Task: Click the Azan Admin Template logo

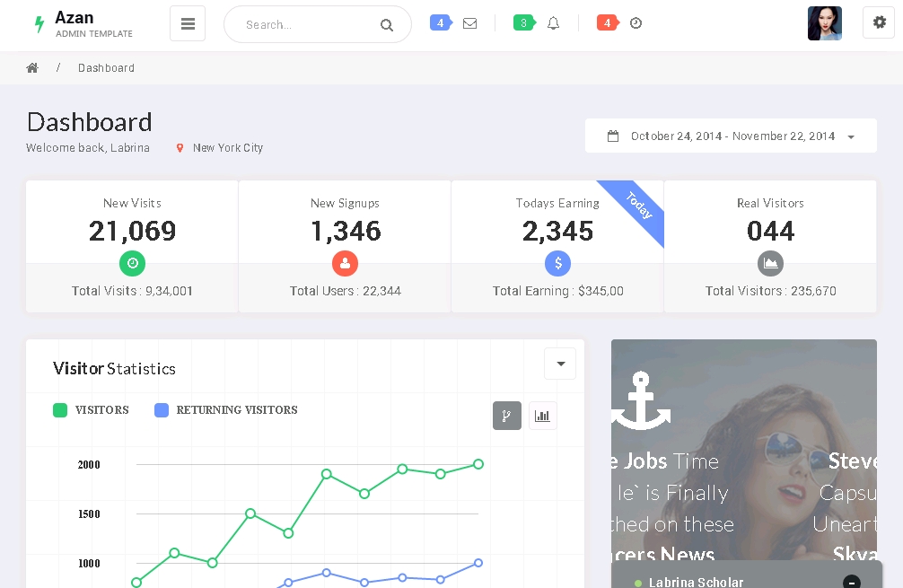Action: tap(83, 24)
